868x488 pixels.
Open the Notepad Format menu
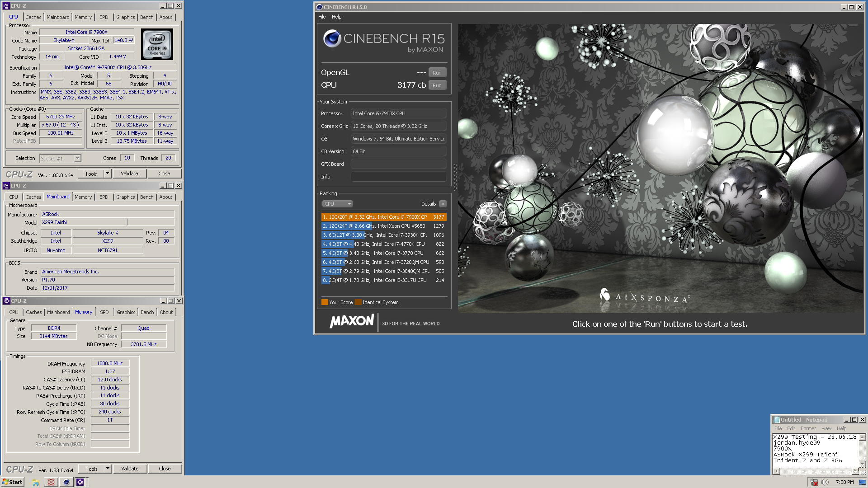(x=808, y=428)
